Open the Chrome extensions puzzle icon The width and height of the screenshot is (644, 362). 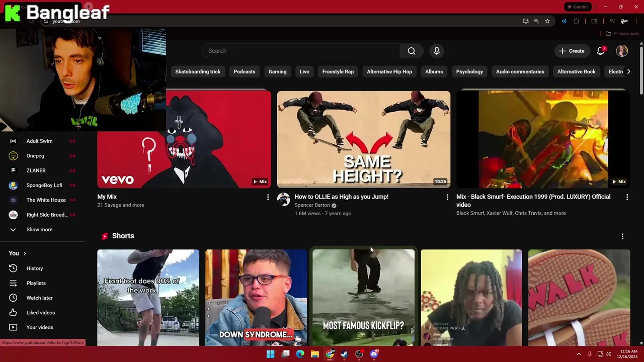577,21
